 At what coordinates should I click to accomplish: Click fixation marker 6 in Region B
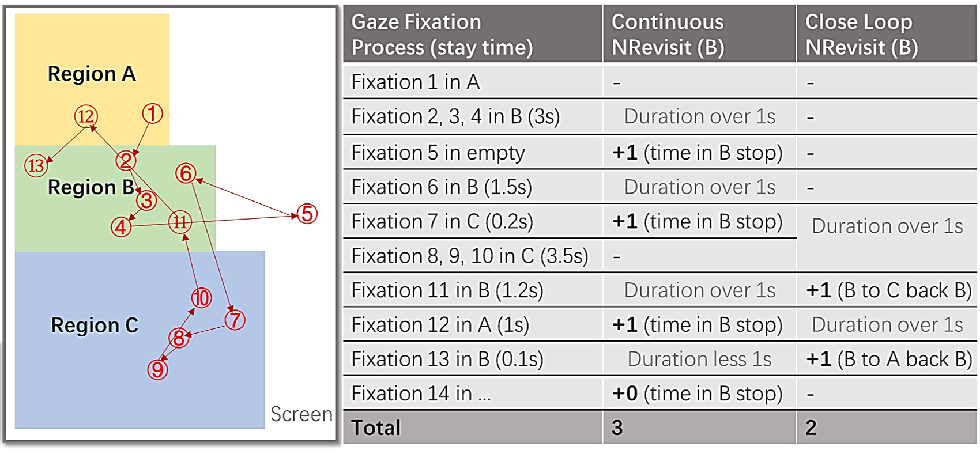coord(186,173)
